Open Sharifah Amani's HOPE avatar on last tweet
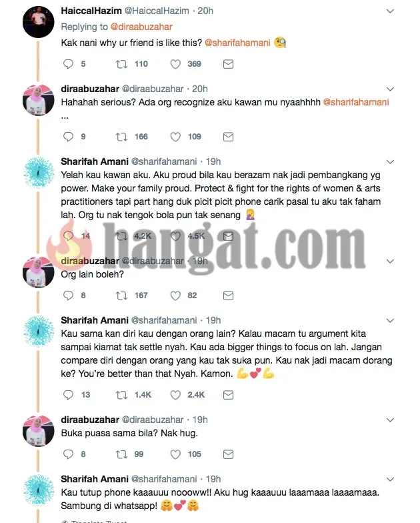Screen dimensions: 420x523 39,490
